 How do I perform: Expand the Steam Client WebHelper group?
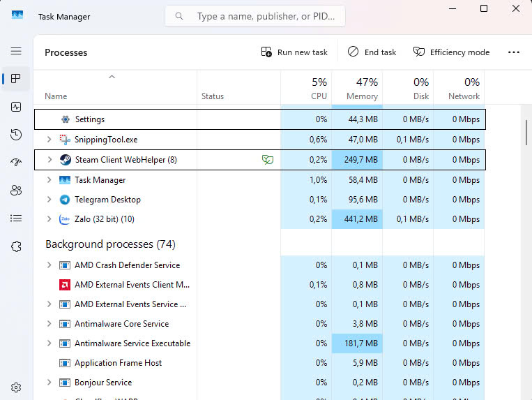pos(49,160)
